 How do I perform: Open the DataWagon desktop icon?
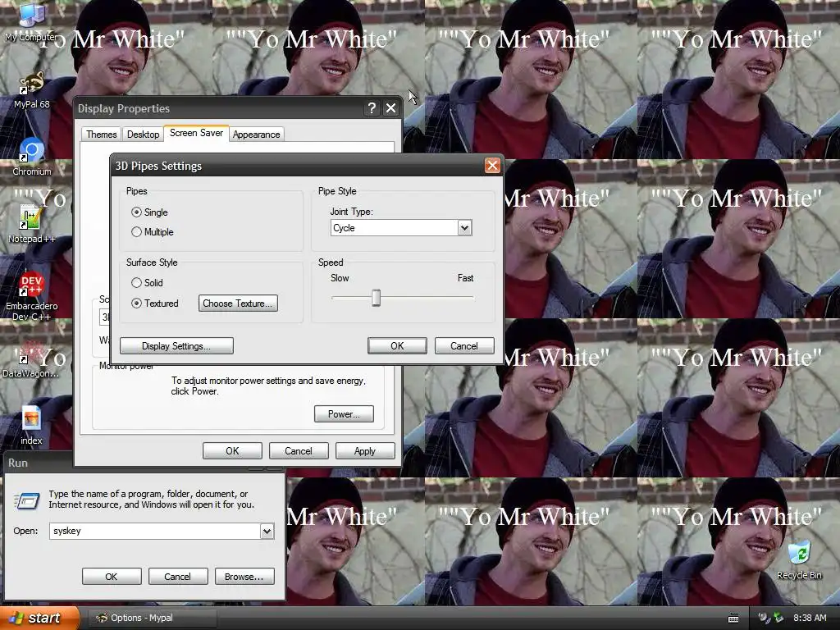coord(31,358)
